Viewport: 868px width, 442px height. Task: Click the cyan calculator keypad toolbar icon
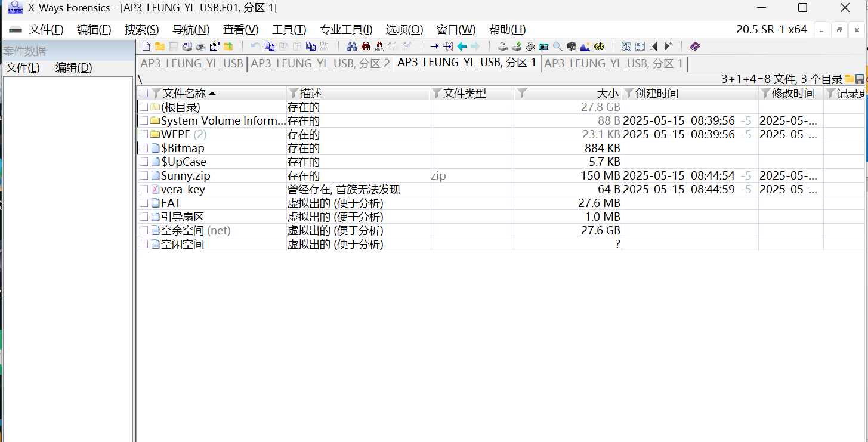(x=544, y=47)
